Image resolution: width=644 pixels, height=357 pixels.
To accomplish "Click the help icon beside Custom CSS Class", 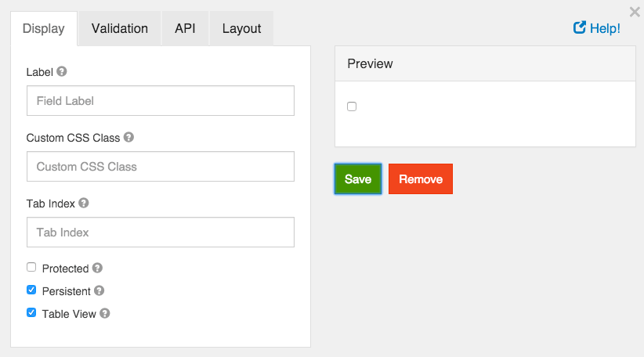I will 128,137.
